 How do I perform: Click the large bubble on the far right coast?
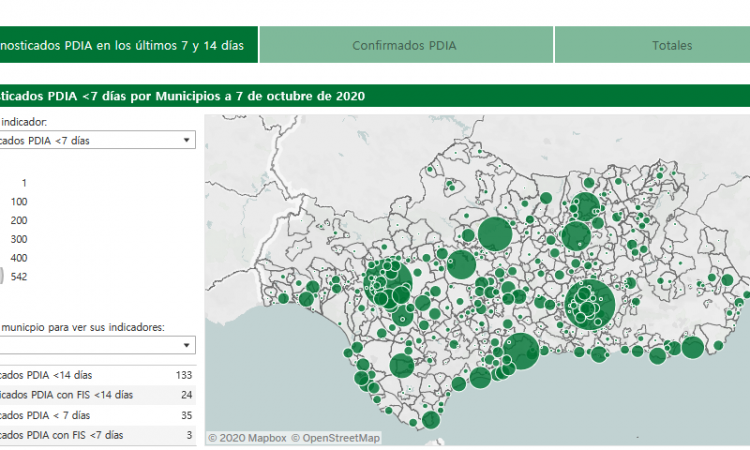(x=692, y=348)
